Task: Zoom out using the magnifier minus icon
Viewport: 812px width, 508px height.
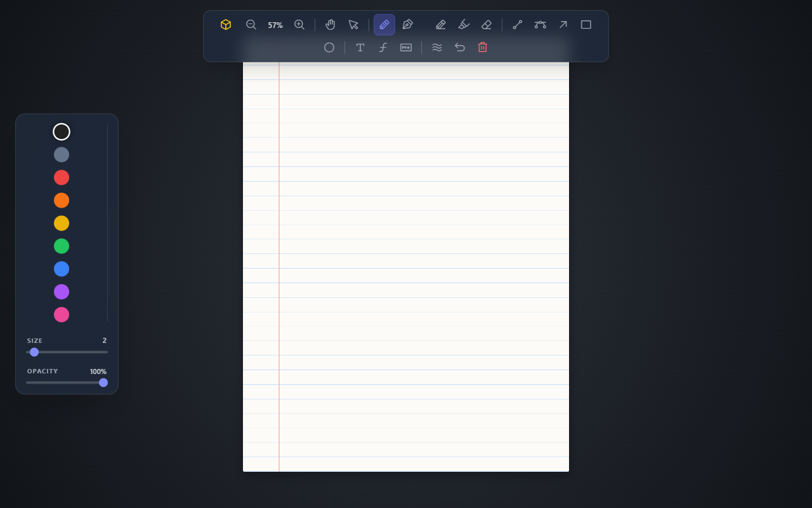Action: pyautogui.click(x=251, y=25)
